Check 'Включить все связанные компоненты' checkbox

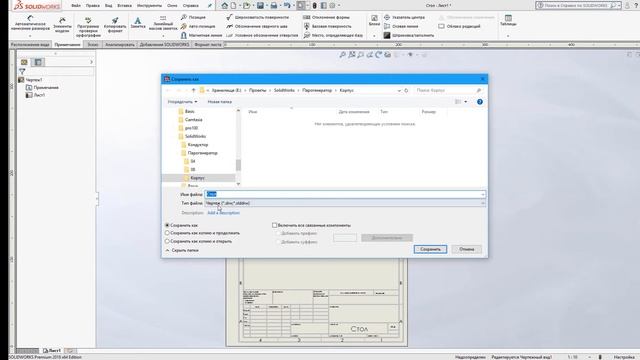pos(275,225)
